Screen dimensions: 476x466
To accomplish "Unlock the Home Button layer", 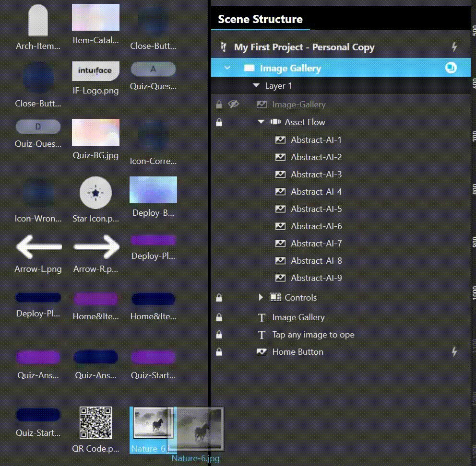I will 219,351.
